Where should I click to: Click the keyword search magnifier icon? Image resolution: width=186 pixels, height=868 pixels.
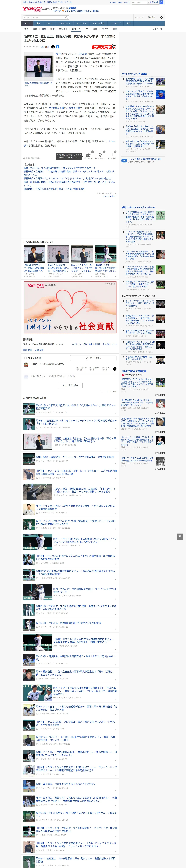click(66, 18)
